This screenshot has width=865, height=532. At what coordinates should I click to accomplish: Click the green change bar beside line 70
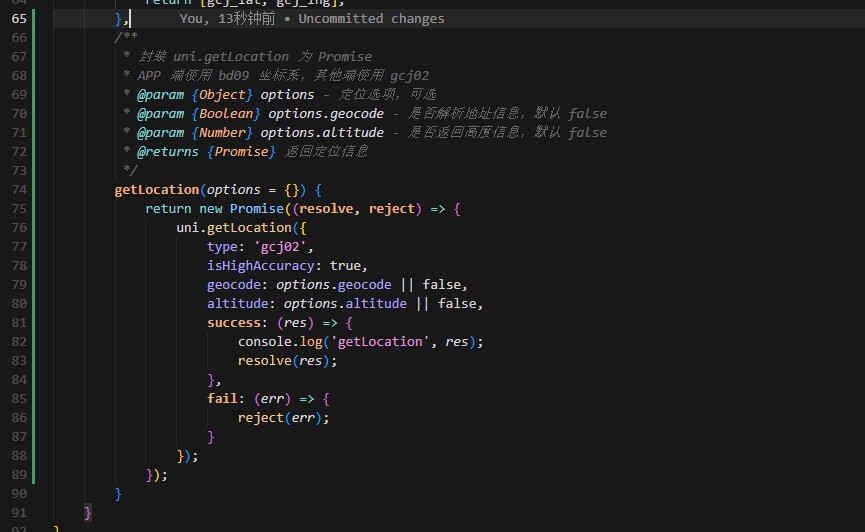pyautogui.click(x=34, y=113)
